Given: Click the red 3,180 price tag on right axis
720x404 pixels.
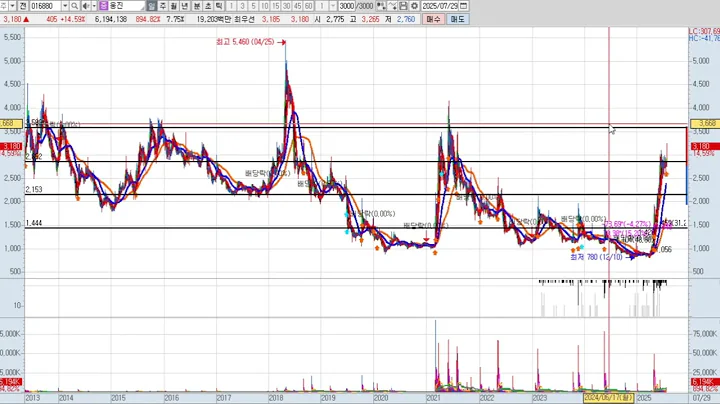Looking at the screenshot, I should pyautogui.click(x=706, y=146).
